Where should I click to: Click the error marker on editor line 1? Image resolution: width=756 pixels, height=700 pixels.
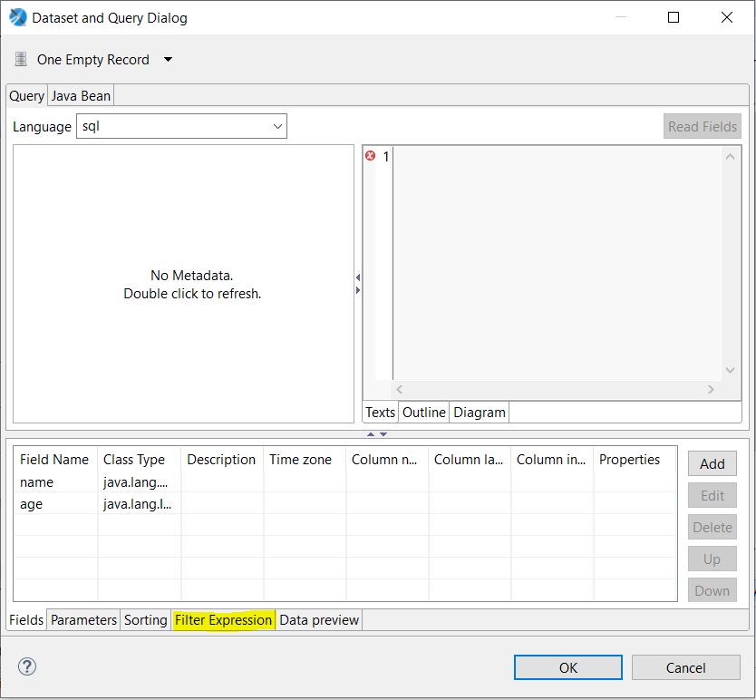[369, 156]
